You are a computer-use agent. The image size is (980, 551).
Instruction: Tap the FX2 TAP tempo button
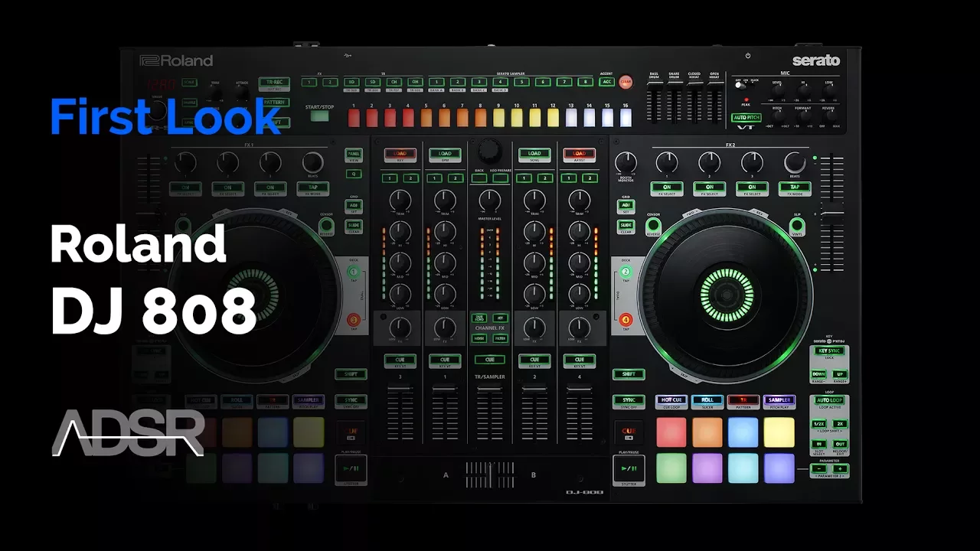pos(795,187)
